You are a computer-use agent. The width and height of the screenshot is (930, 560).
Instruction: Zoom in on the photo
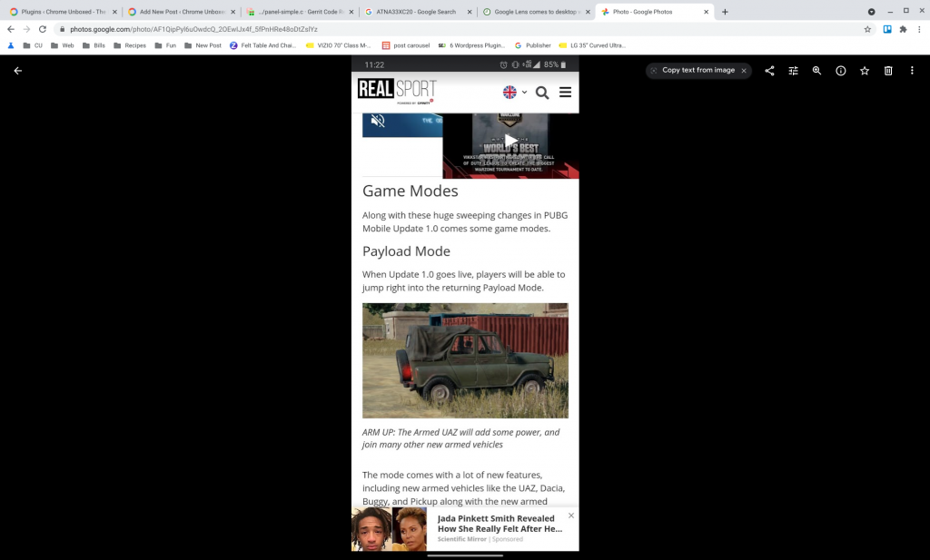coord(816,71)
